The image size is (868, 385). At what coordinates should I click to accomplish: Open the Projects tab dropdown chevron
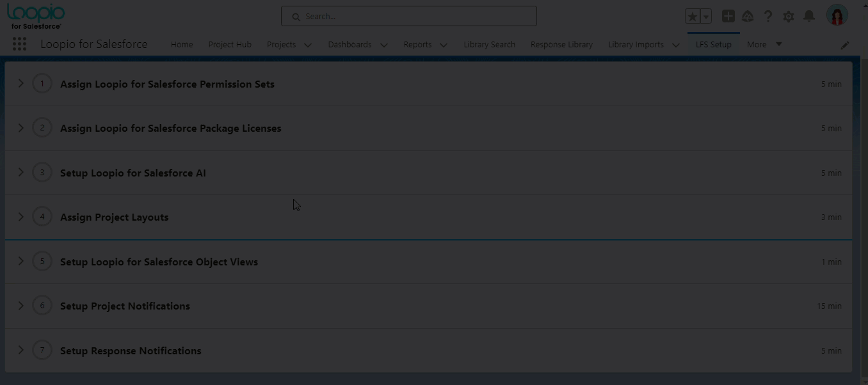pos(308,45)
